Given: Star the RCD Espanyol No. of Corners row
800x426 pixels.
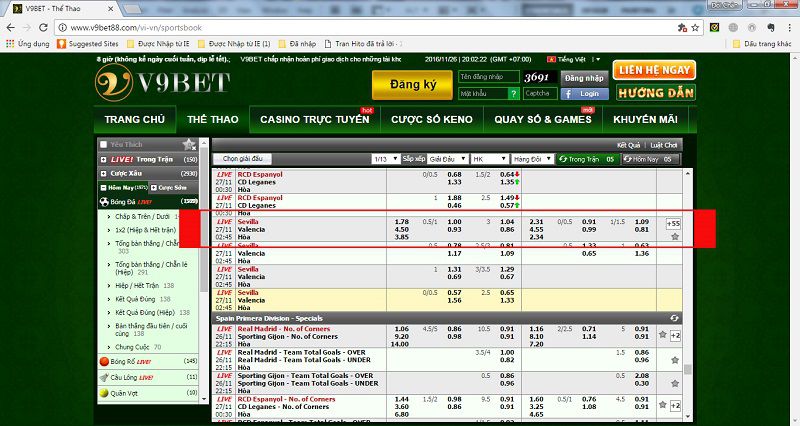Looking at the screenshot, I should 662,405.
